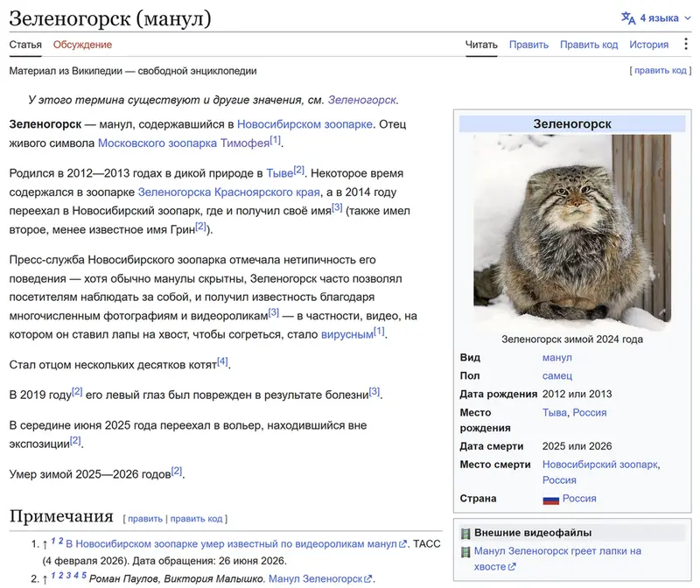The image size is (700, 588).
Task: Open the Тыва link in the infobox
Action: 555,412
